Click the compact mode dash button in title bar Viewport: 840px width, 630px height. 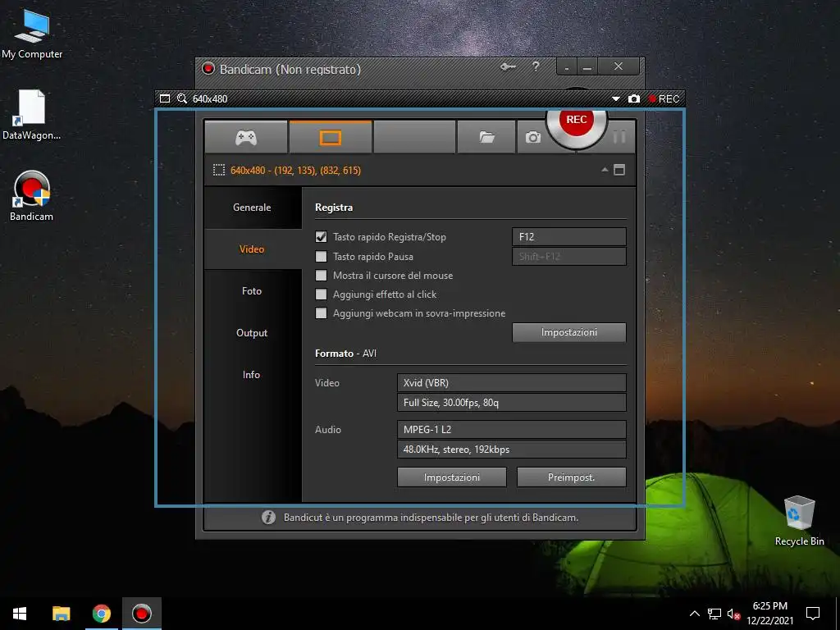click(567, 67)
